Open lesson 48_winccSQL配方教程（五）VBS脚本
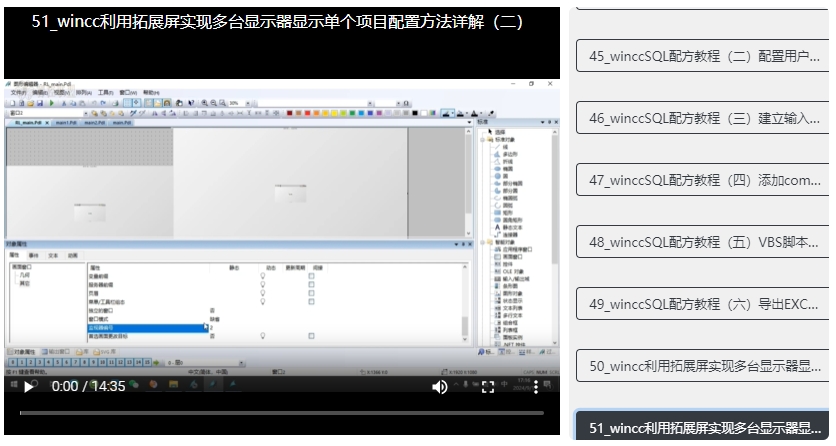Image resolution: width=836 pixels, height=446 pixels. click(704, 242)
